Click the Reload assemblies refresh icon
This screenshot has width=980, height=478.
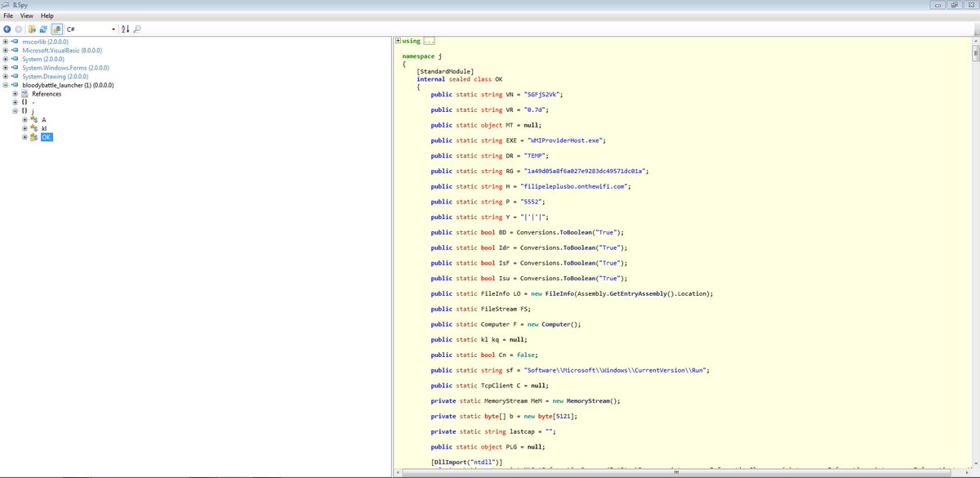coord(43,29)
